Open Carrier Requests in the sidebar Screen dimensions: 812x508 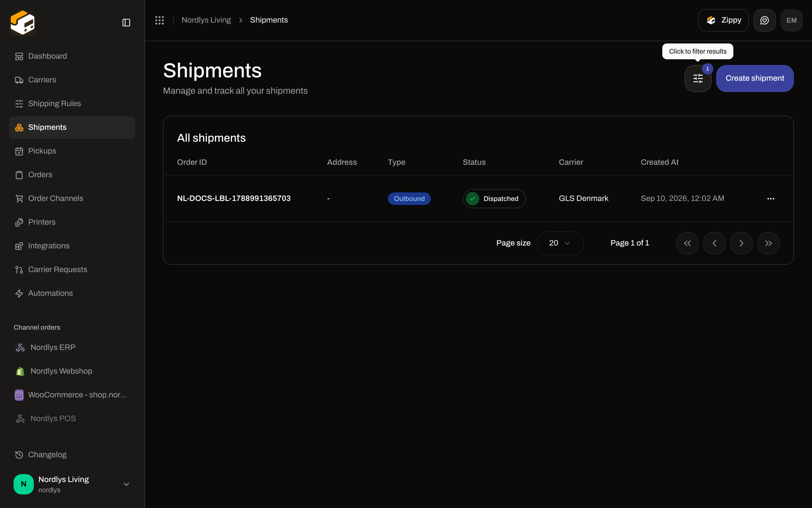72,270
